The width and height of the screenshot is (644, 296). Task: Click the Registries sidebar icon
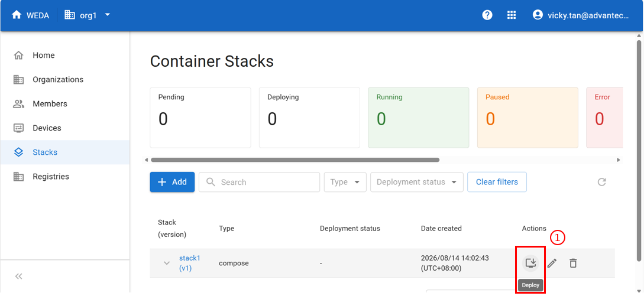coord(18,177)
